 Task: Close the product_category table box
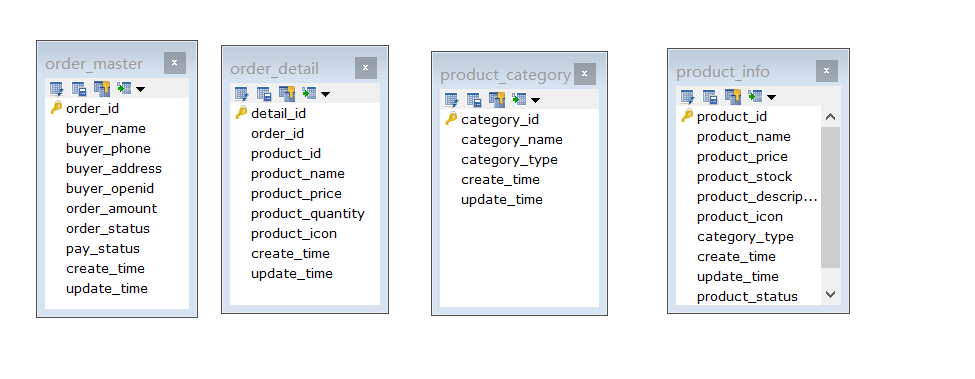585,74
